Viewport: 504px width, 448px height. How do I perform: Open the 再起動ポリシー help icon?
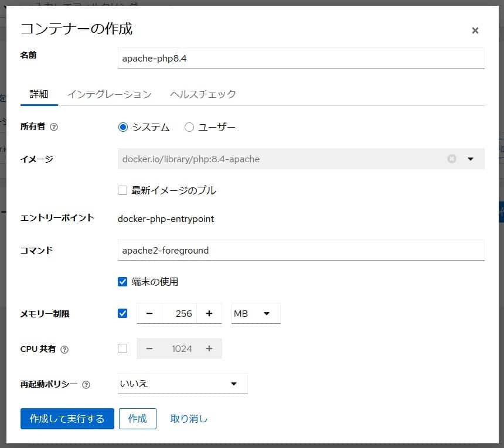click(86, 384)
